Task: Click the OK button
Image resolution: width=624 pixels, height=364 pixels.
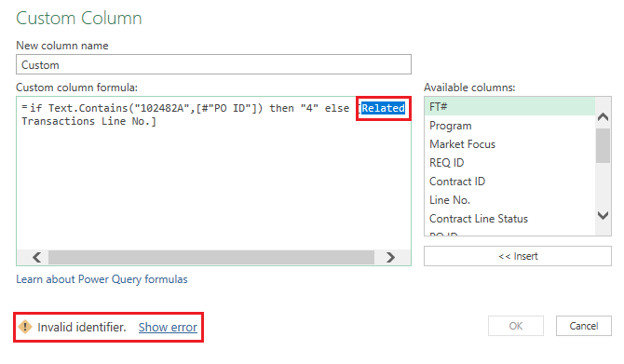Action: coord(516,326)
